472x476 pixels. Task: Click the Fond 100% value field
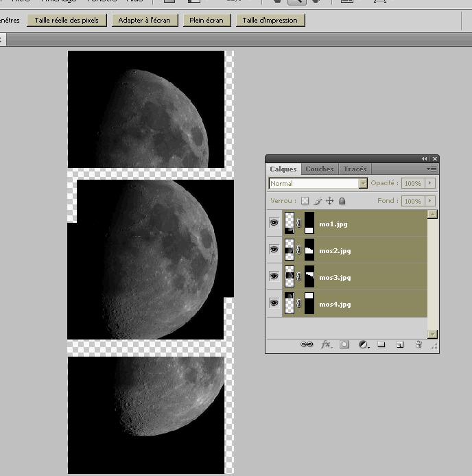[x=413, y=201]
